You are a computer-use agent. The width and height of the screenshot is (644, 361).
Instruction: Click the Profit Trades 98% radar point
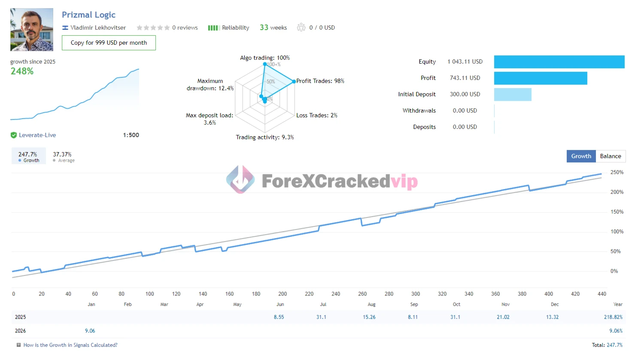pos(294,81)
